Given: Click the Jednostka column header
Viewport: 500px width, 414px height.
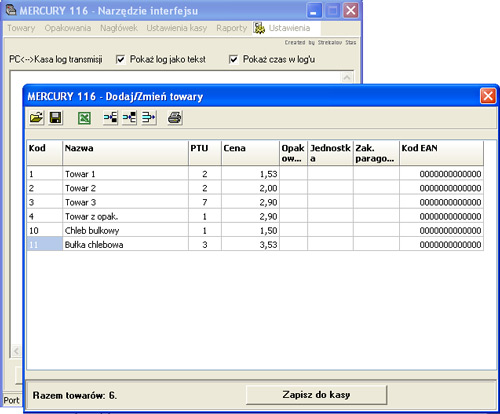Looking at the screenshot, I should [x=330, y=153].
